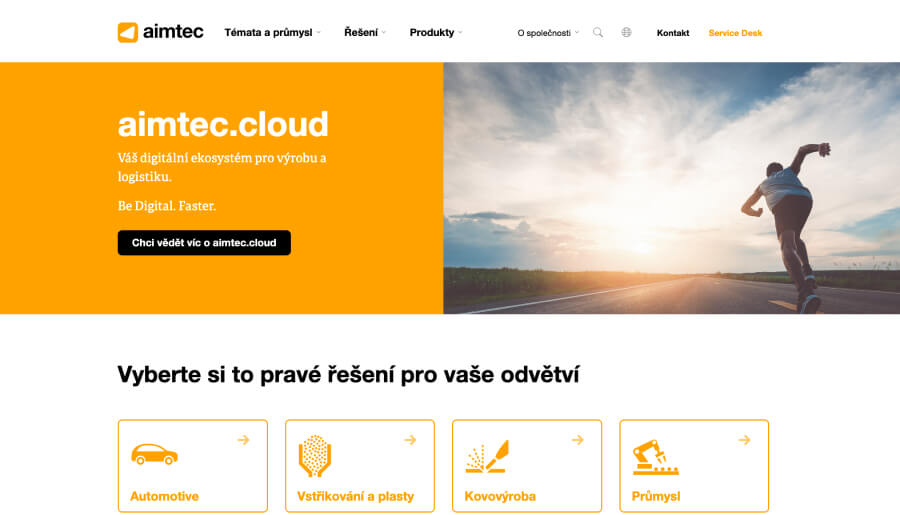Click the arrow in the Průmysl card
900x515 pixels.
(x=744, y=440)
